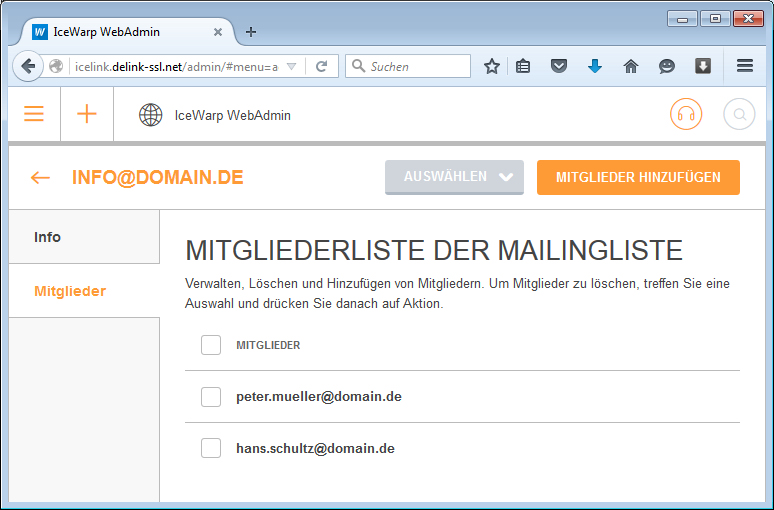
Task: Open the Firefox hamburger menu
Action: click(745, 66)
